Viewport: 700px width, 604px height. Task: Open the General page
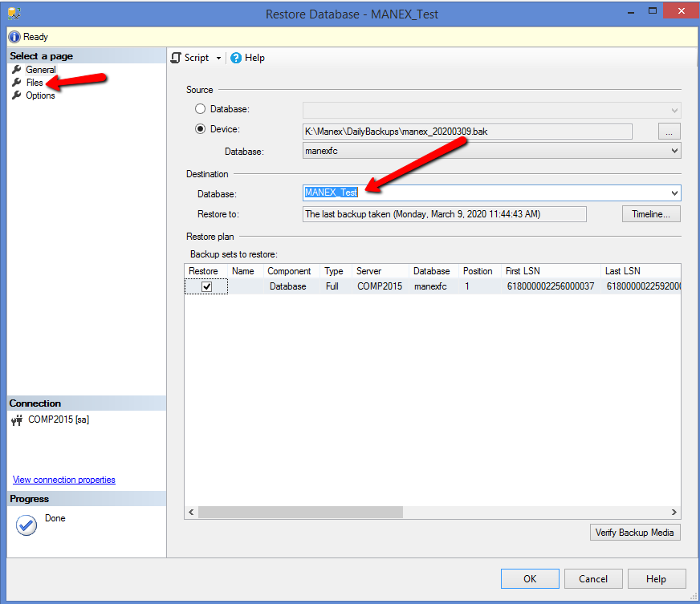point(41,70)
